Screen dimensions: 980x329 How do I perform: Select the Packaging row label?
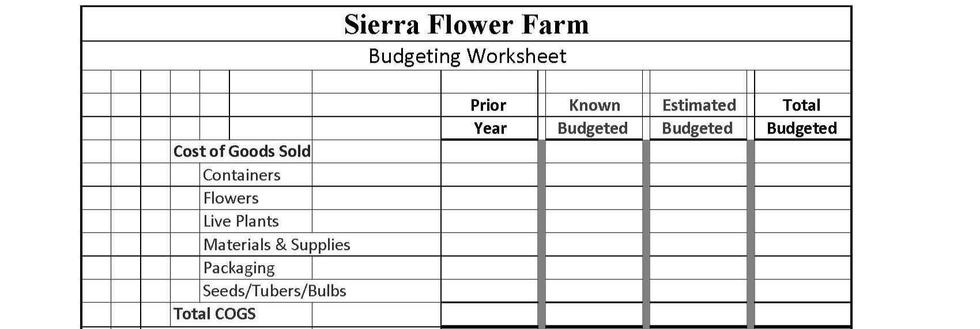click(x=239, y=268)
